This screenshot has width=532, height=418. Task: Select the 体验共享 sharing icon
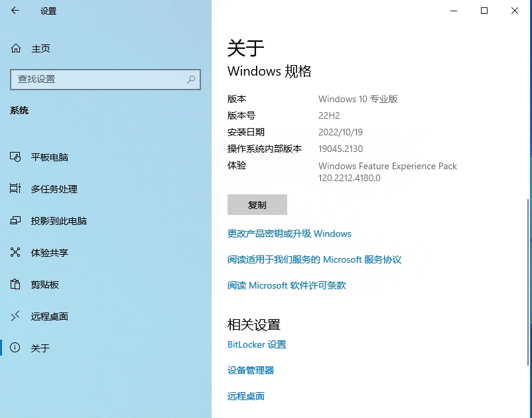point(15,252)
